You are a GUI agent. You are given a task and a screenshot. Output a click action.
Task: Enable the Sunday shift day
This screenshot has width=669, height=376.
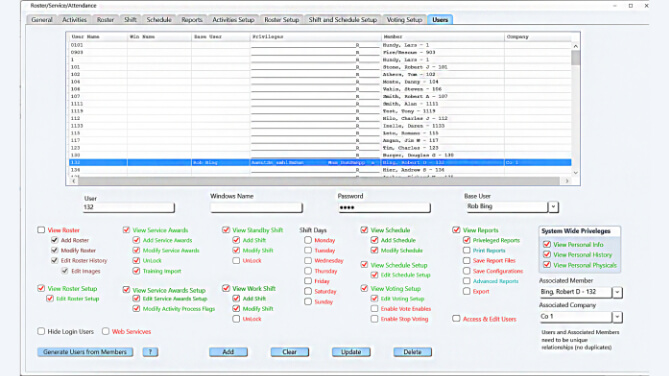(x=308, y=301)
